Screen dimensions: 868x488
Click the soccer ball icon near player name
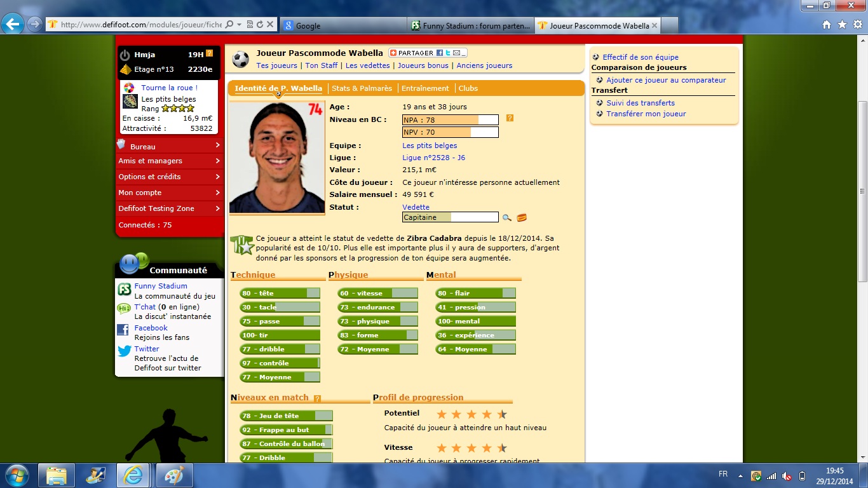[241, 59]
